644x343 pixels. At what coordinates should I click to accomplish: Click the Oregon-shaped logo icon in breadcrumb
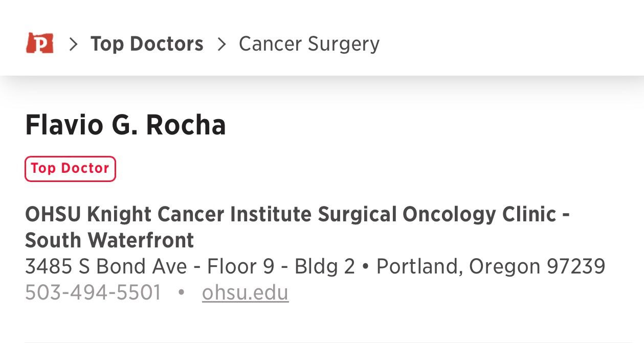pos(40,43)
